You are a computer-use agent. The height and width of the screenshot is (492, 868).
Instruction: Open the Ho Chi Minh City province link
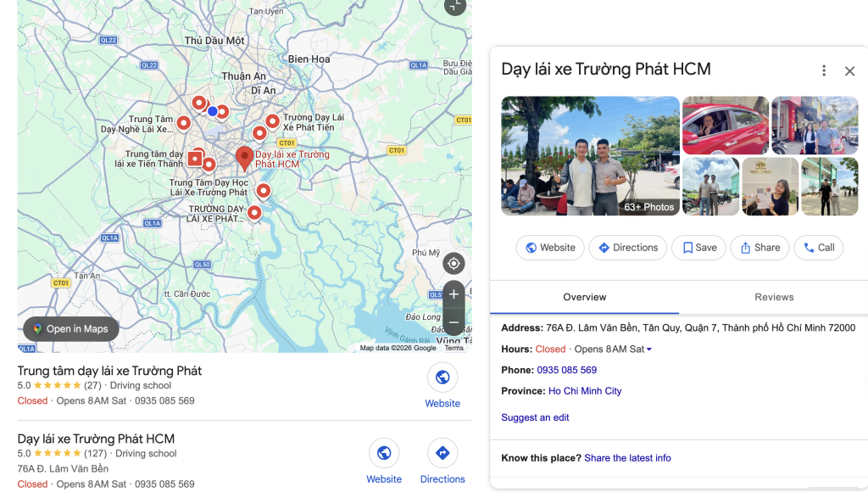(x=585, y=391)
